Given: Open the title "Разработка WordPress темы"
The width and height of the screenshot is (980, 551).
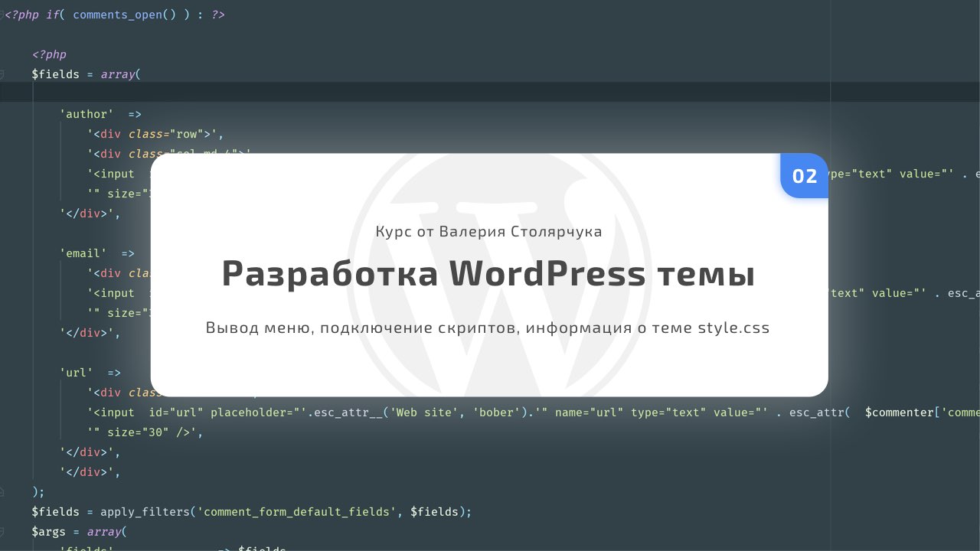Looking at the screenshot, I should (x=488, y=273).
